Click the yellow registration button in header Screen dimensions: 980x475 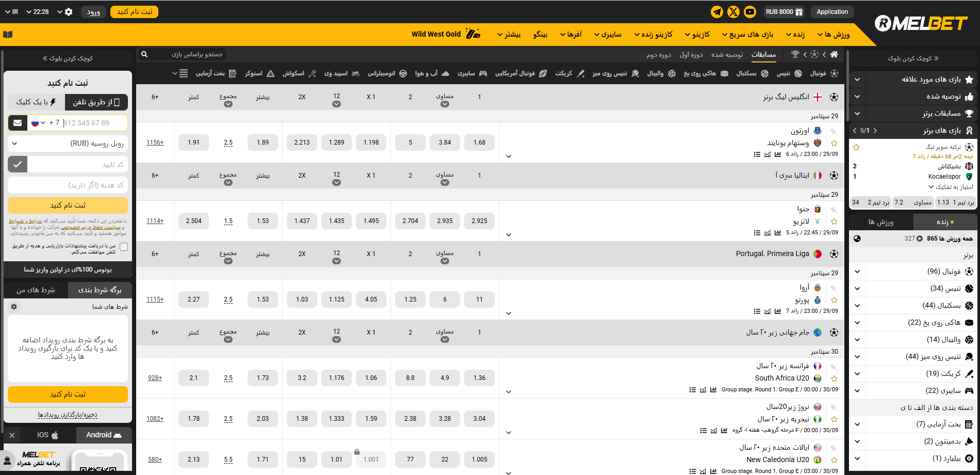point(134,12)
